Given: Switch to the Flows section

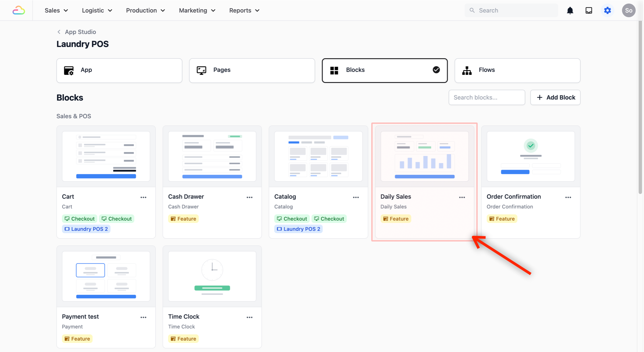Looking at the screenshot, I should [517, 70].
